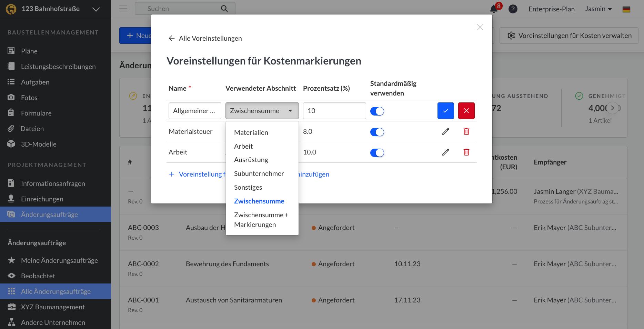Screen dimensions: 644x329
Task: Select Subunternehmer from the dropdown list
Action: [x=262, y=173]
